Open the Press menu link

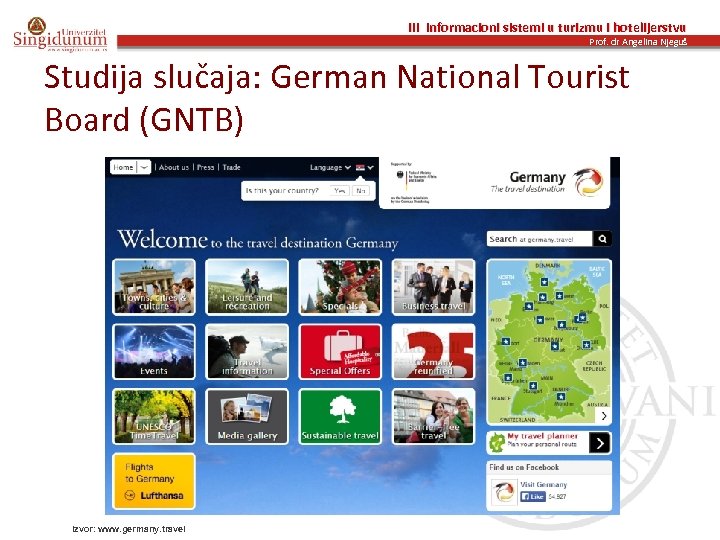click(x=205, y=168)
